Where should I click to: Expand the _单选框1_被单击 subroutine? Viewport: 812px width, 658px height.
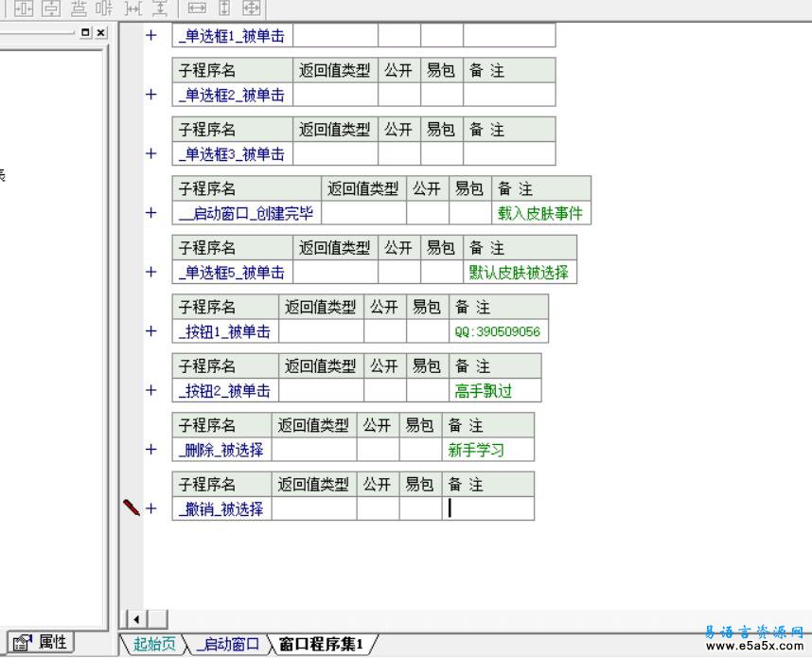[x=150, y=35]
